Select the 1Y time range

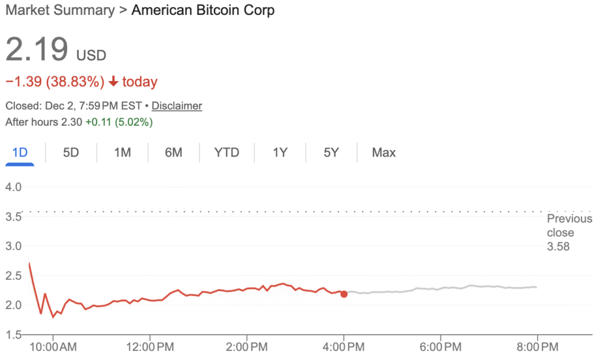click(x=279, y=152)
